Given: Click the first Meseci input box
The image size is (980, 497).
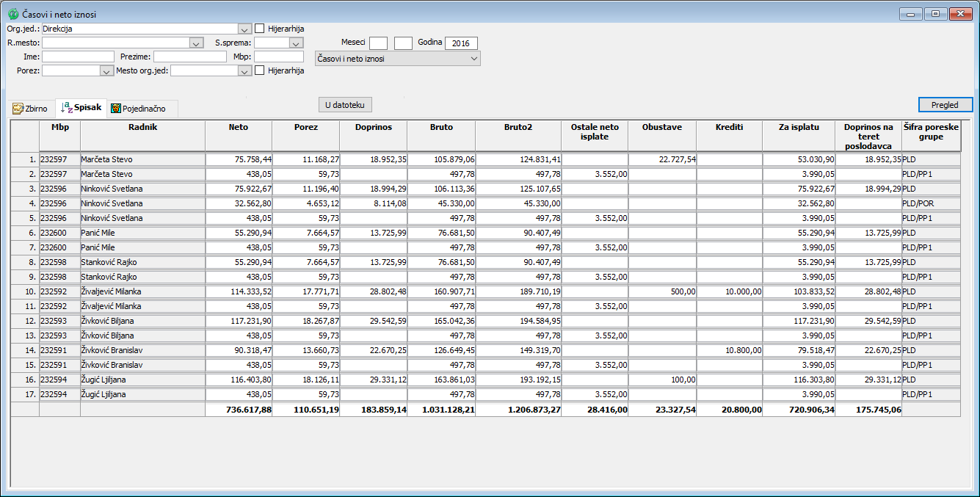Looking at the screenshot, I should (x=379, y=43).
